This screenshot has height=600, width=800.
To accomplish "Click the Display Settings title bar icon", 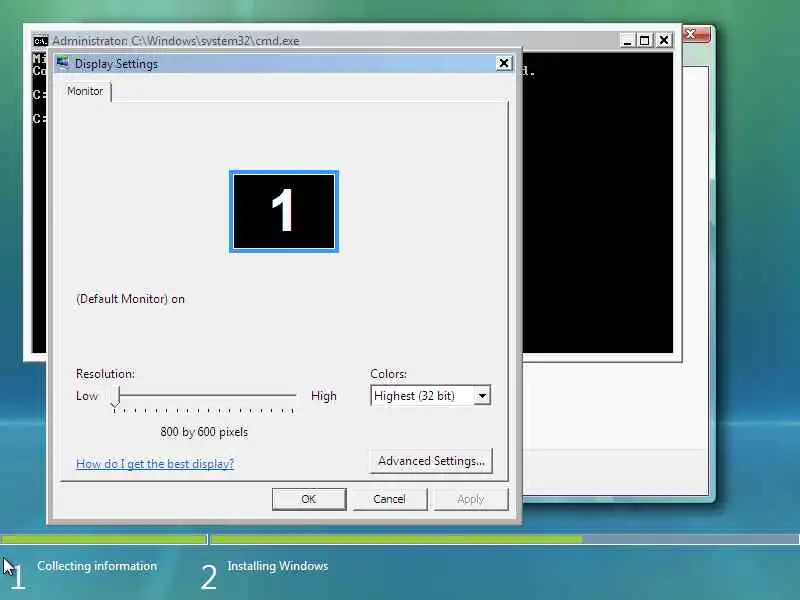I will click(63, 63).
